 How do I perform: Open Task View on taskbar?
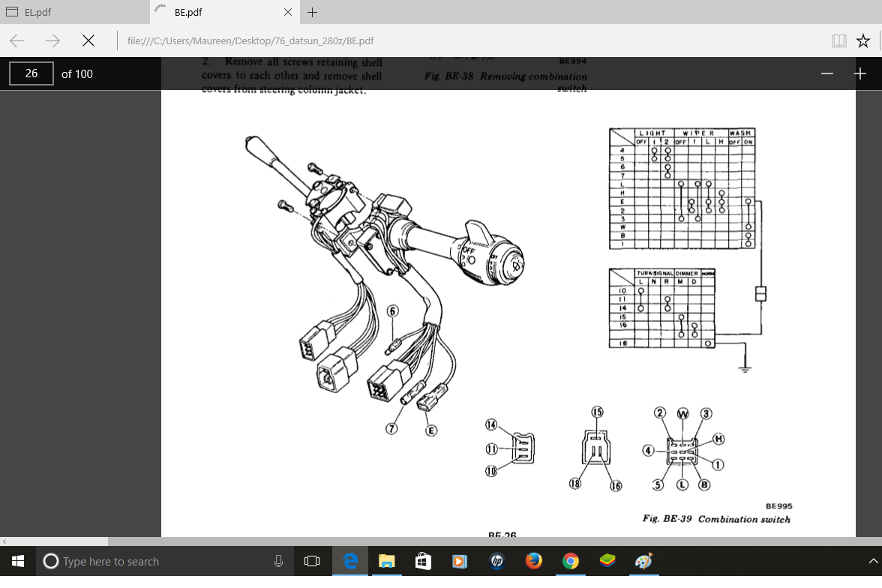point(312,561)
